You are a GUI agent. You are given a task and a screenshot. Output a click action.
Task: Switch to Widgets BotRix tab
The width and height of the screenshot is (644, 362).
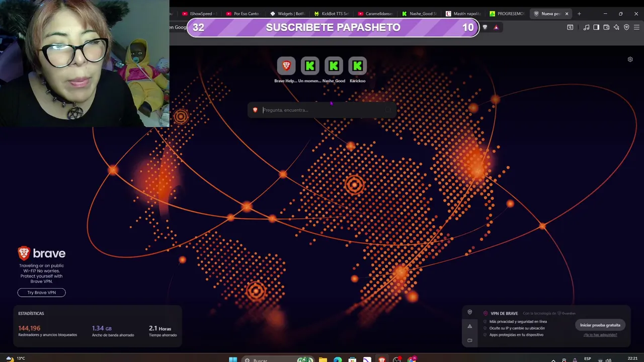click(288, 14)
